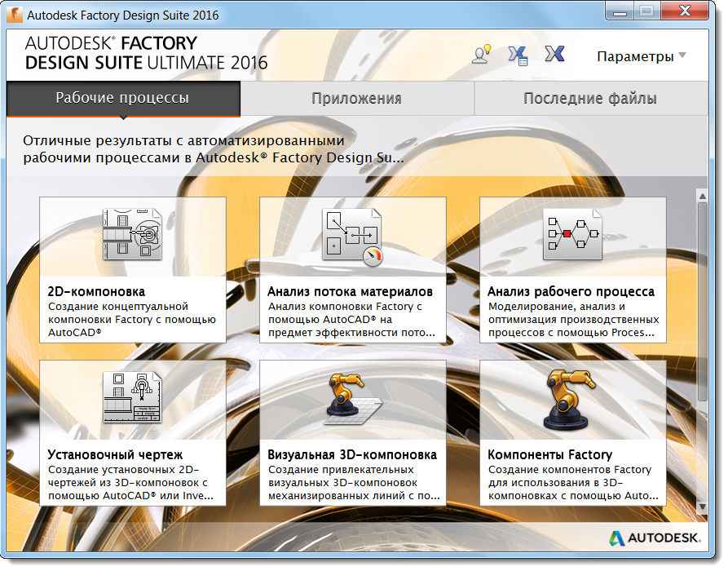Open the Autodesk Exchange X icon
The width and height of the screenshot is (728, 571).
click(555, 54)
